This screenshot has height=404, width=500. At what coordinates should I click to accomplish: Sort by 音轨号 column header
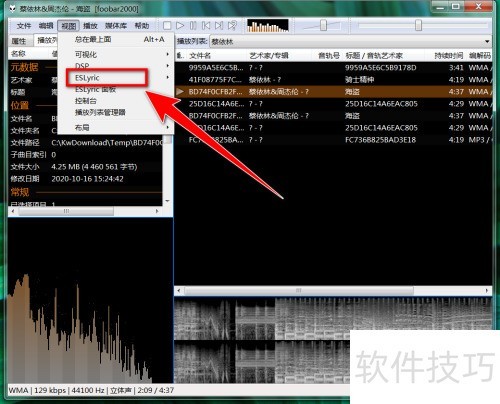329,56
